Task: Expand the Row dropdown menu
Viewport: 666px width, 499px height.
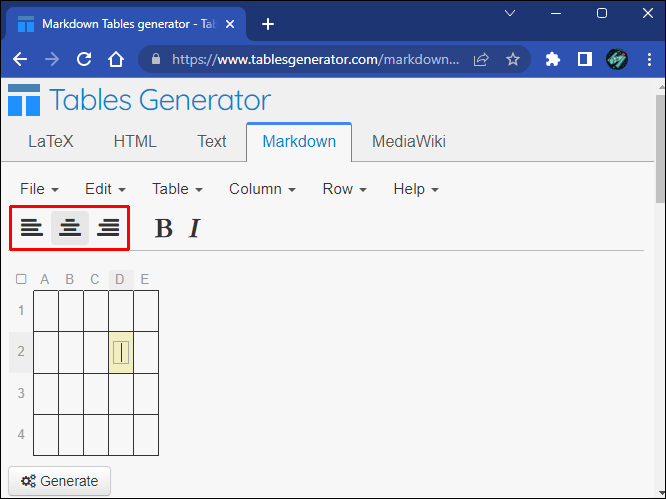Action: pyautogui.click(x=344, y=189)
